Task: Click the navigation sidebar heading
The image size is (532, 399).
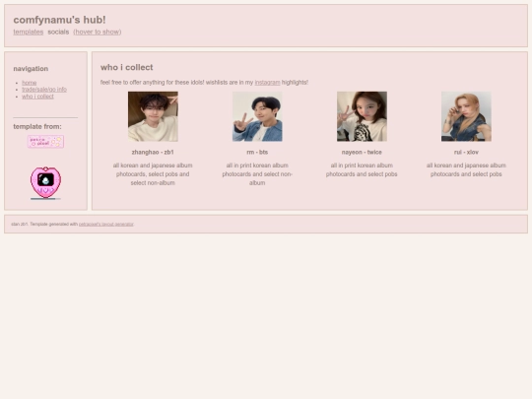Action: click(x=31, y=69)
